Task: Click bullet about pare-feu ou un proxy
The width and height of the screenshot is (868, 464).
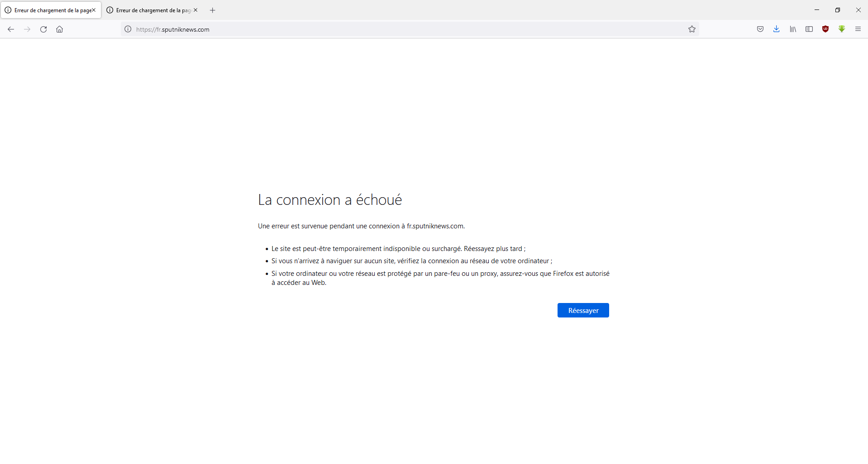Action: pyautogui.click(x=440, y=278)
